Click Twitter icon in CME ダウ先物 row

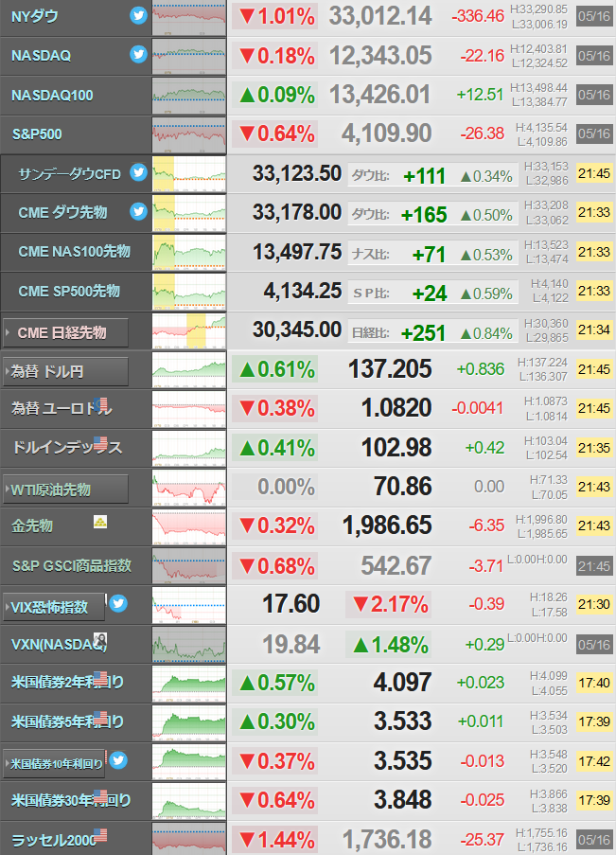pyautogui.click(x=138, y=211)
